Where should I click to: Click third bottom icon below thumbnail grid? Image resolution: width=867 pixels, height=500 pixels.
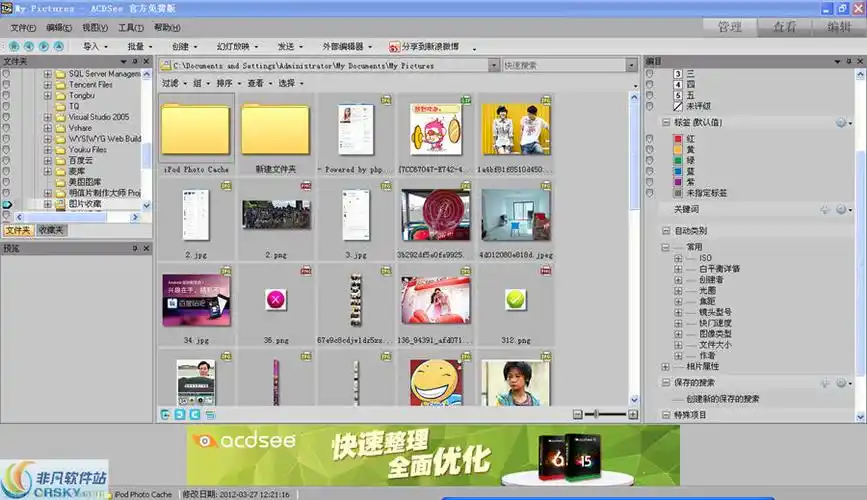click(195, 414)
